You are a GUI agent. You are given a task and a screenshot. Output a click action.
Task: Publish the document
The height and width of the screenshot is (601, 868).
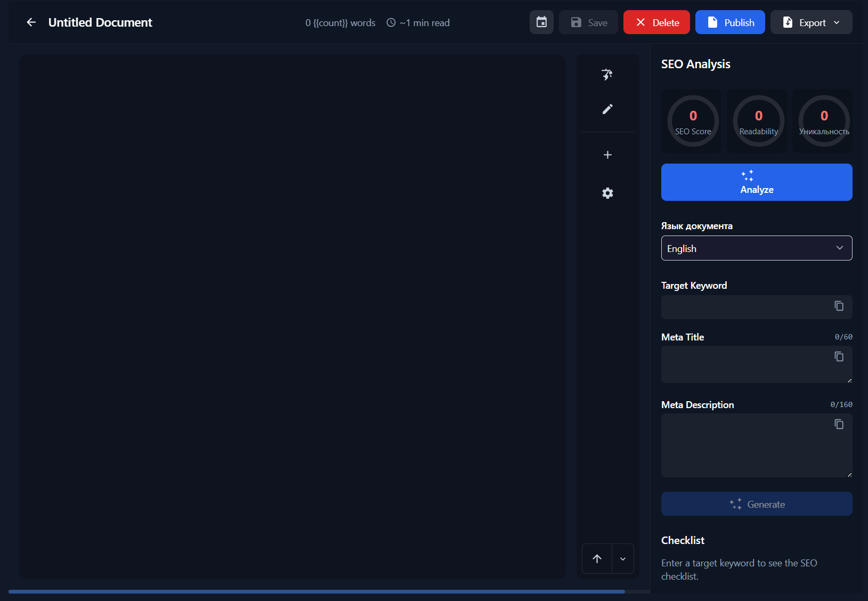coord(730,22)
